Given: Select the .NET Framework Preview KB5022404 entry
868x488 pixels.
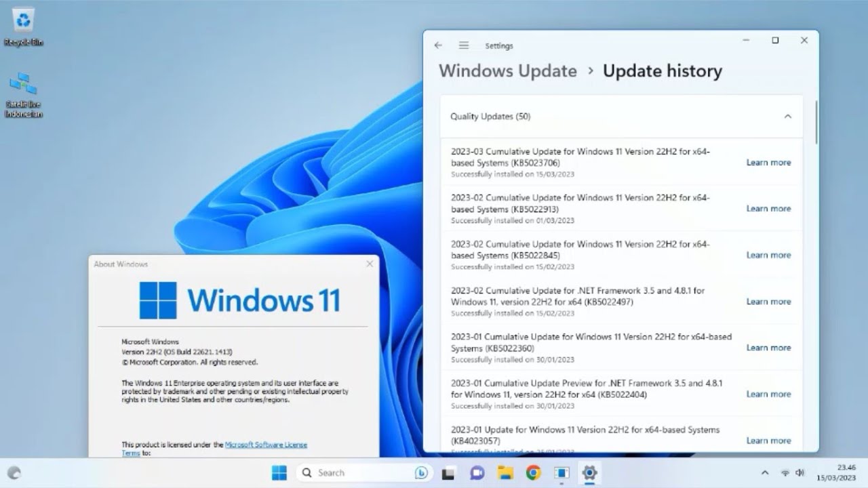Looking at the screenshot, I should pyautogui.click(x=621, y=394).
